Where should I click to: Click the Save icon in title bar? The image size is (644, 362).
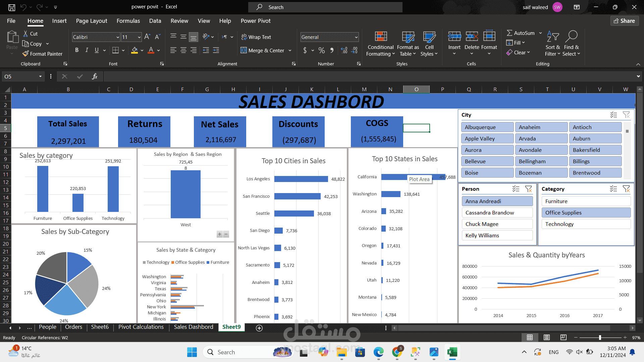(12, 7)
